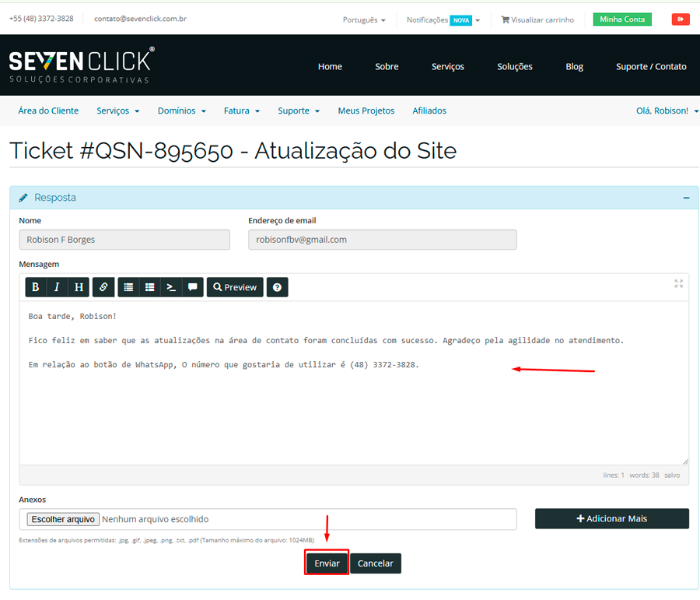Toggle bold formatting in message editor
The image size is (700, 600).
coord(36,287)
